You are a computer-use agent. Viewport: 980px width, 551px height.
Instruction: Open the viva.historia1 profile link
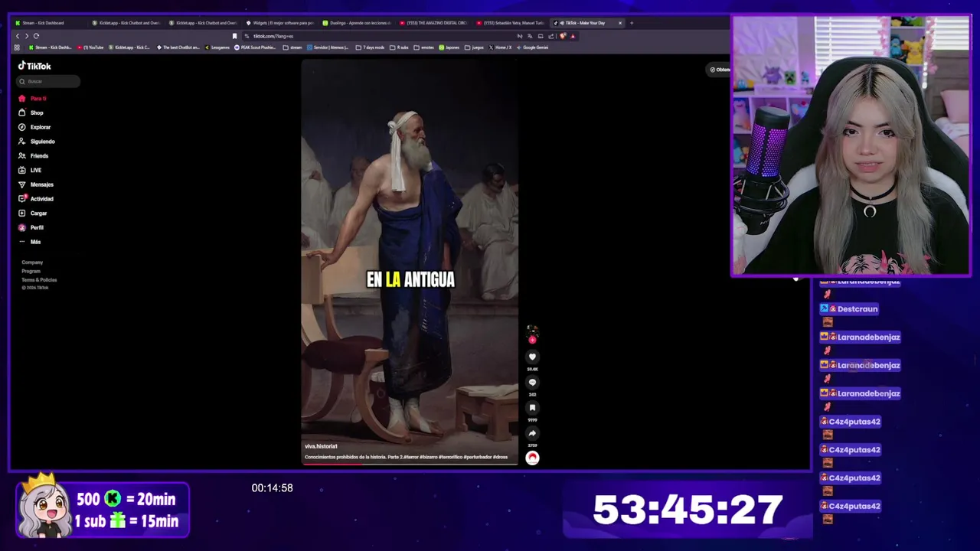coord(321,446)
